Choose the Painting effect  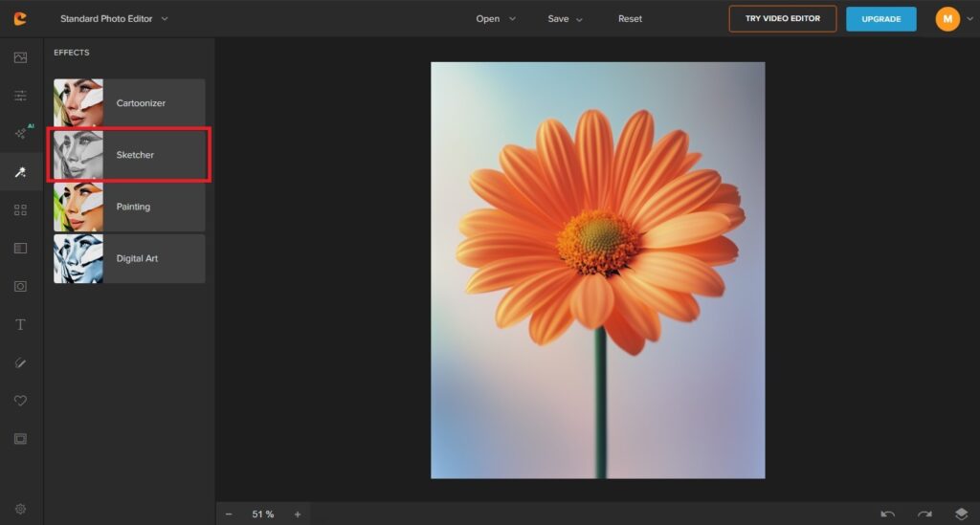pos(129,207)
